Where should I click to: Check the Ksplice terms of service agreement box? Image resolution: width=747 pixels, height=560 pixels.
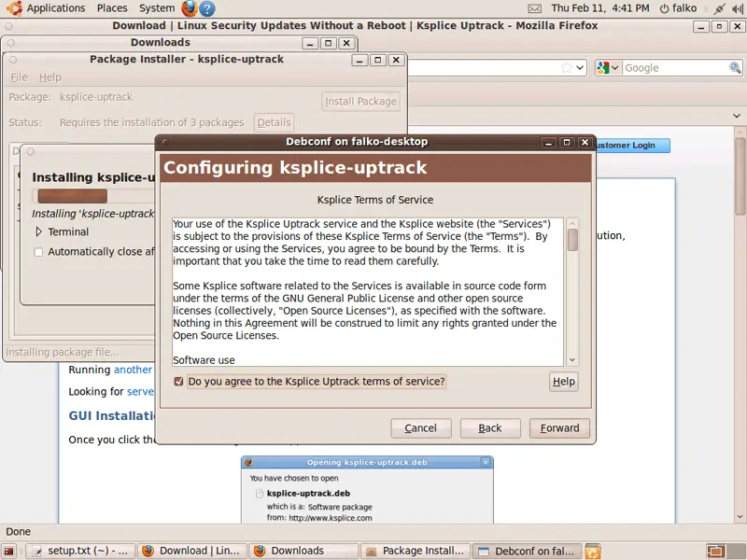pos(178,382)
